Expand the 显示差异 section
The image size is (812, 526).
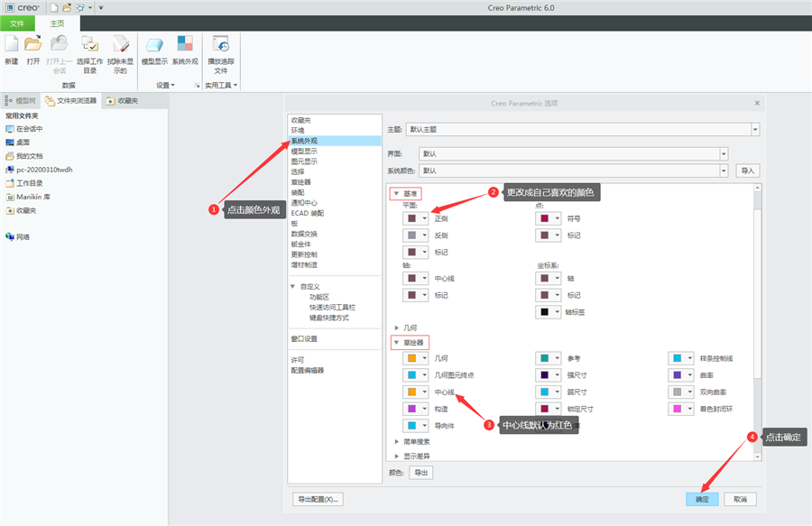coord(397,457)
